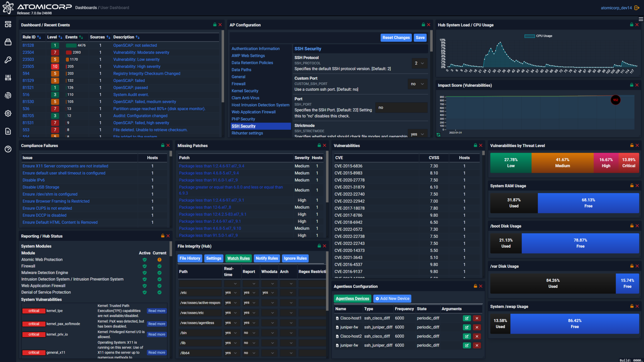Open the fingerprint icon in the sidebar

[8, 96]
